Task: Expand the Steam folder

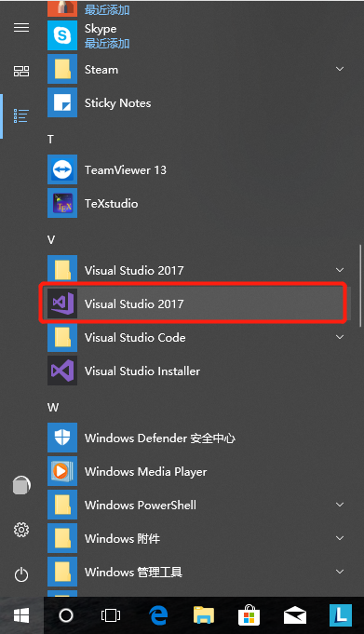Action: point(340,69)
